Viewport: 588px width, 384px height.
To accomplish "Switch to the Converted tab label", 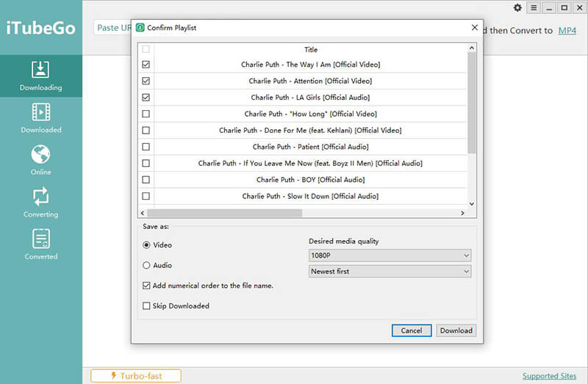I will 41,257.
